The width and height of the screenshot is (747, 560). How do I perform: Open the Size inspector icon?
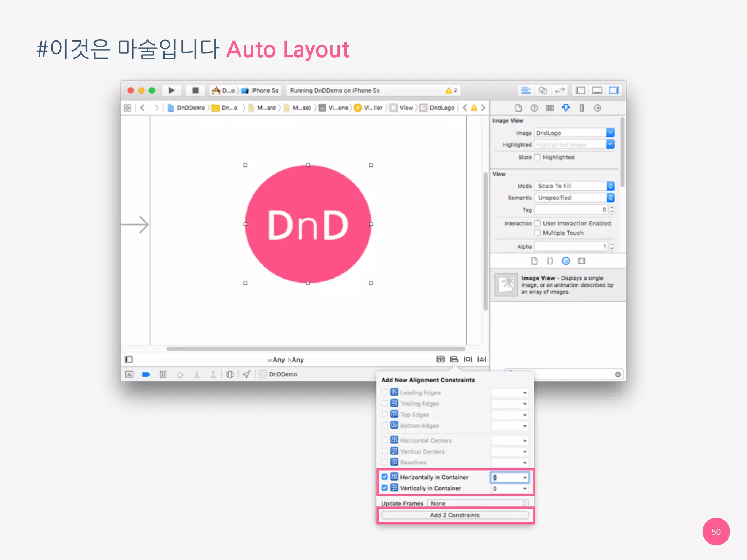coord(582,108)
